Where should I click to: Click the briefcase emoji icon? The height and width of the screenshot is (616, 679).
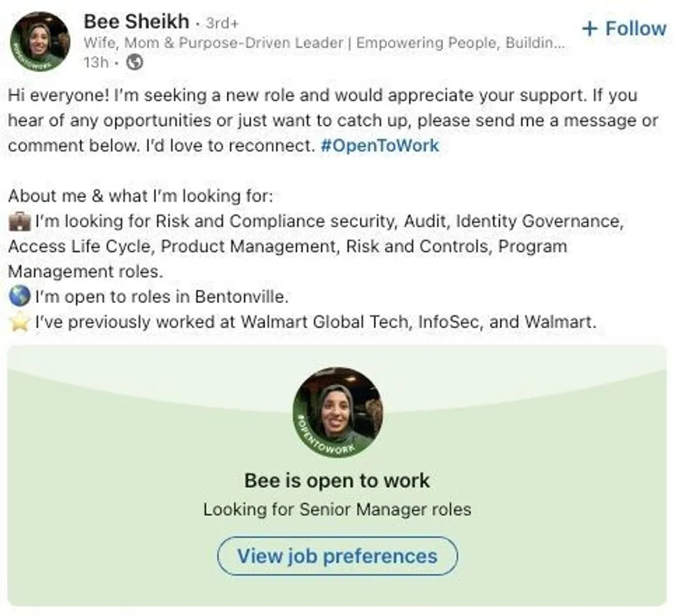pos(19,222)
